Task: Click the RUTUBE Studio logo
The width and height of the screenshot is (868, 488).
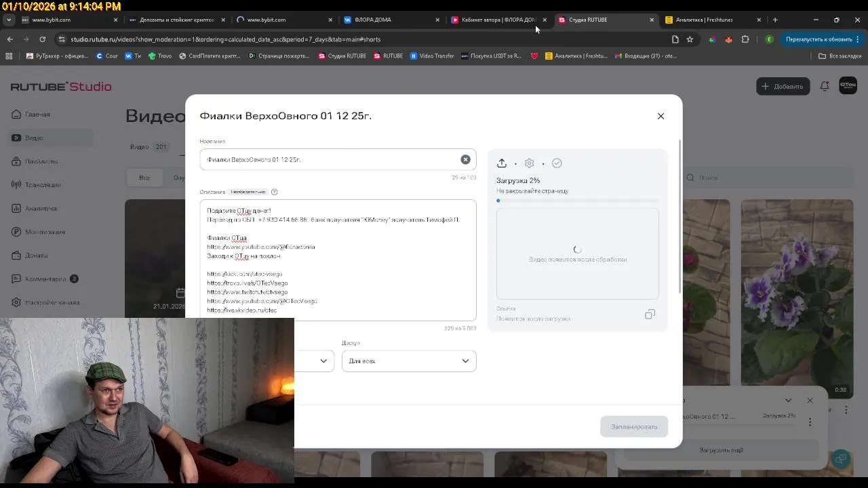Action: [x=61, y=87]
